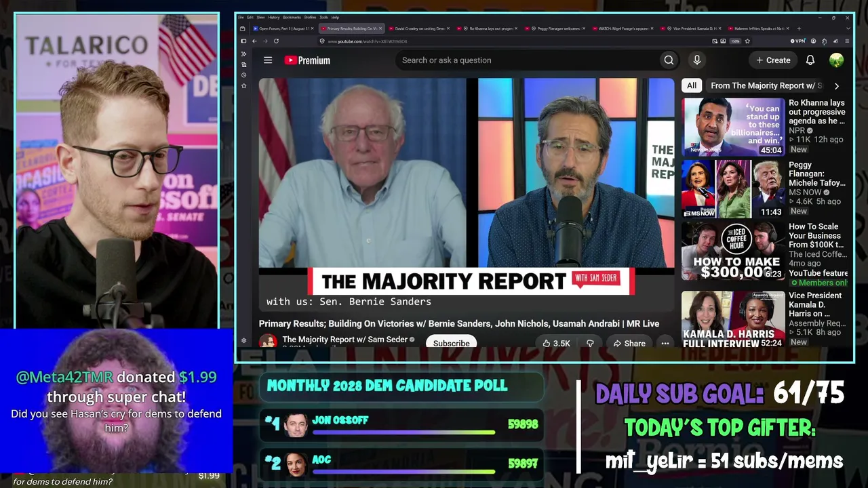Open the Tools menu

tap(323, 17)
